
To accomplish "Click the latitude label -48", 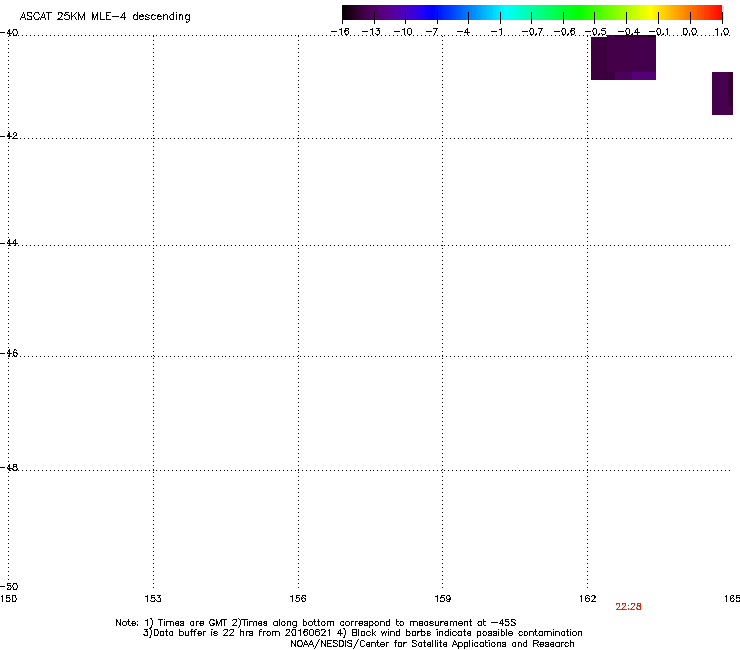I will click(x=9, y=468).
